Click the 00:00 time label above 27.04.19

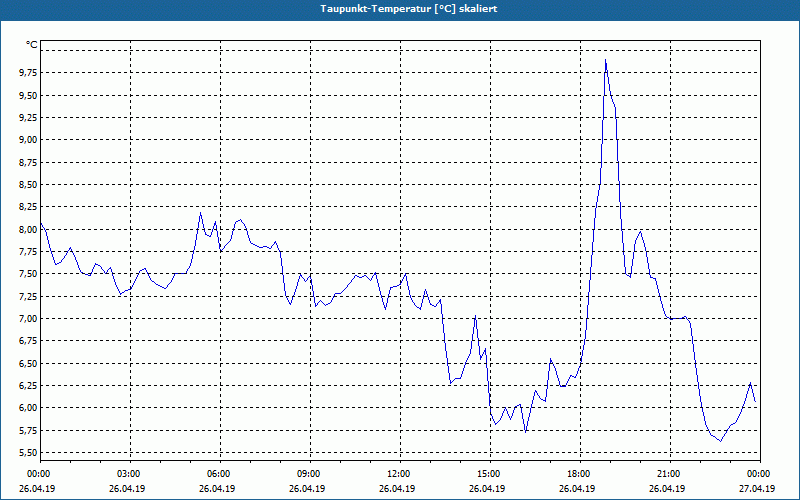[758, 474]
